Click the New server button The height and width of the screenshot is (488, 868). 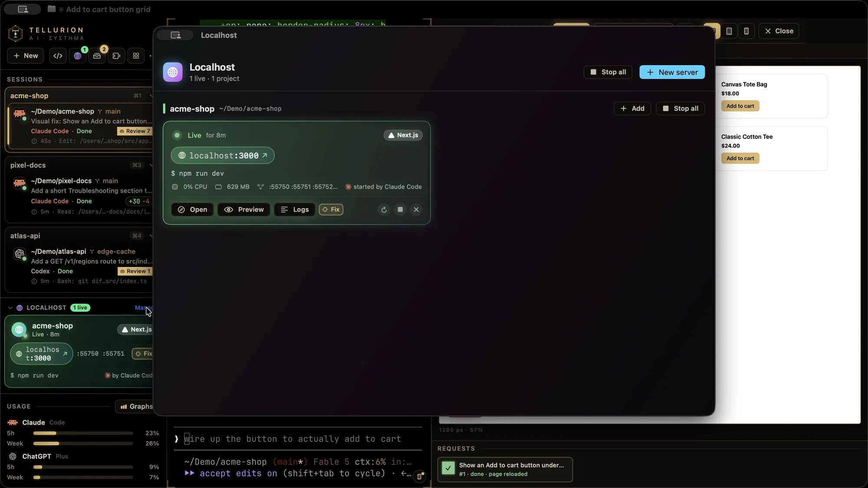click(x=672, y=72)
